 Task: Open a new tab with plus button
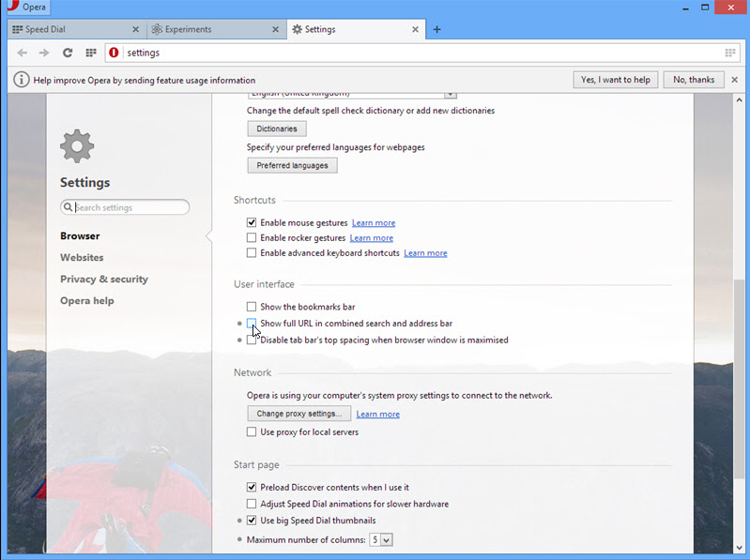point(436,30)
